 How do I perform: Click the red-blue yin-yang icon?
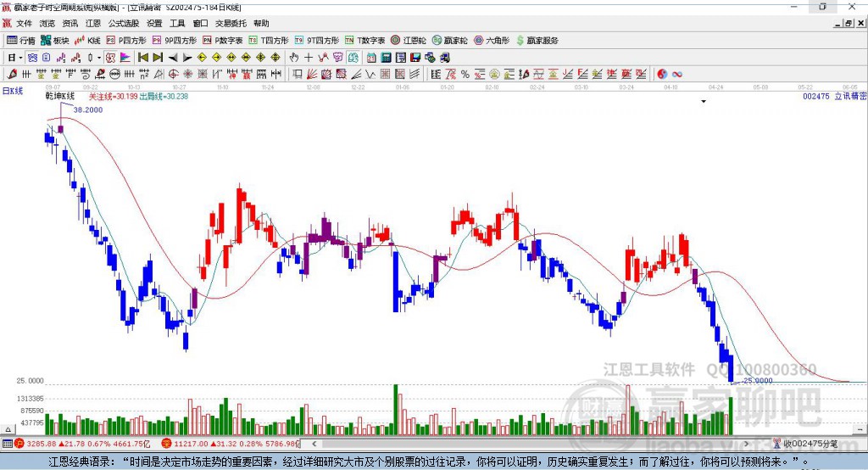pos(662,75)
